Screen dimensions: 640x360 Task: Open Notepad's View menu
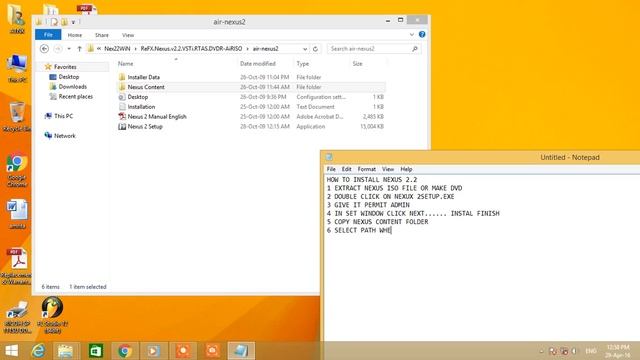coord(388,169)
